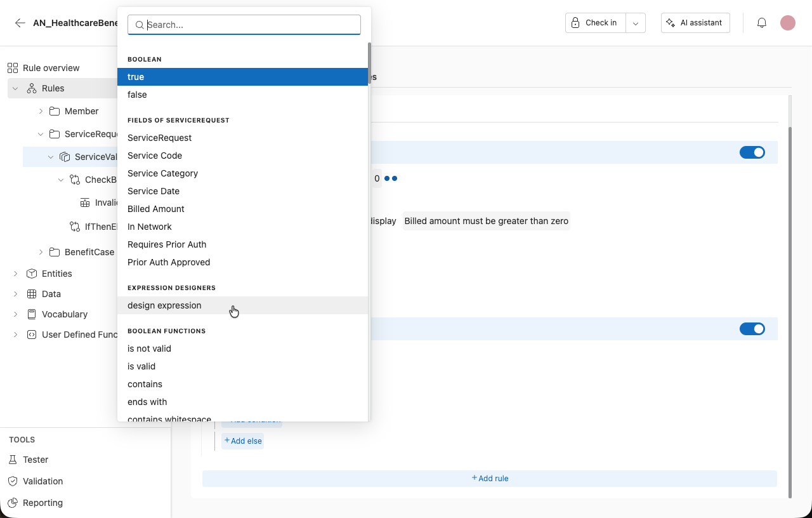Collapse the Rules tree node
Screen dimensions: 812x518
click(15, 88)
